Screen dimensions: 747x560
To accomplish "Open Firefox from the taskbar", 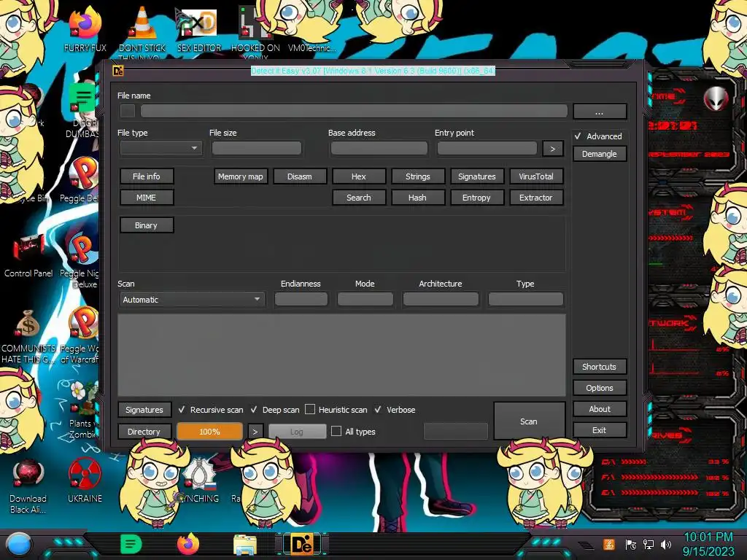I will 187,544.
